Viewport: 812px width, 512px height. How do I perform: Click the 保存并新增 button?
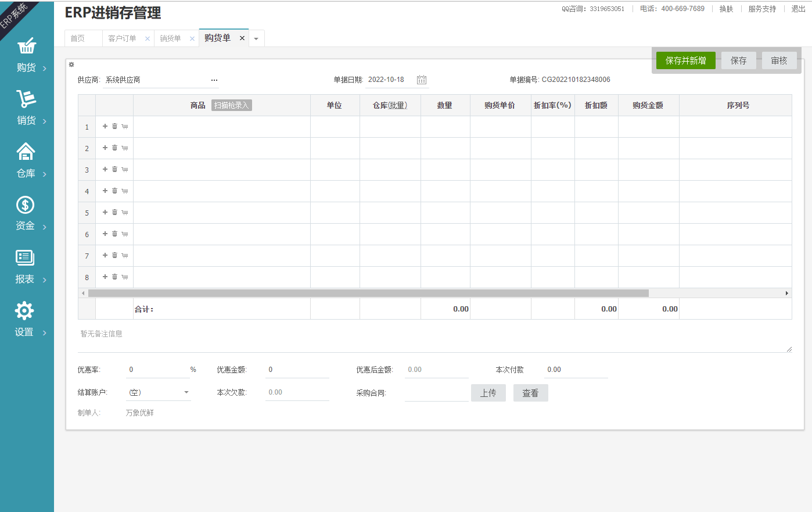pyautogui.click(x=685, y=60)
